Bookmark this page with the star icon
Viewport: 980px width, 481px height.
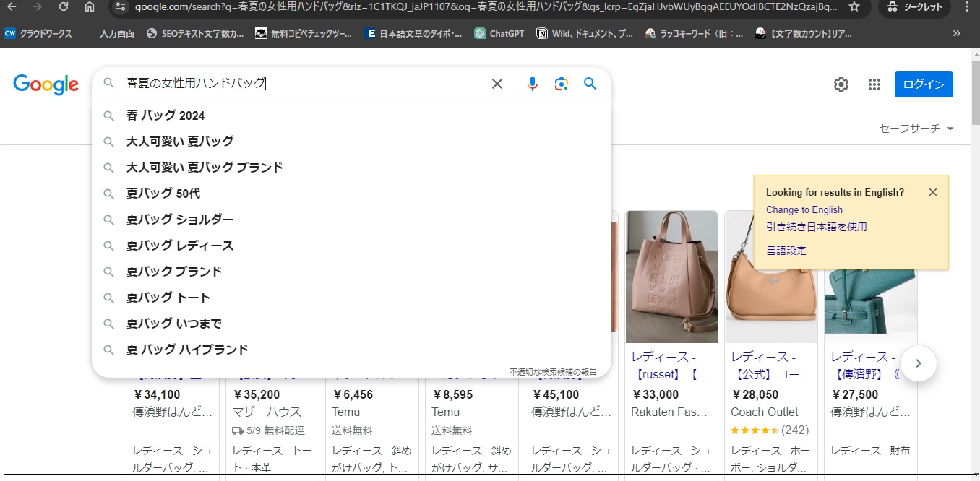(854, 6)
